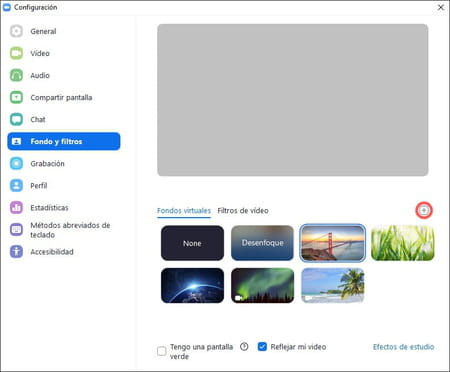Image resolution: width=450 pixels, height=372 pixels.
Task: Switch to the Filtros de vídeo tab
Action: 243,211
